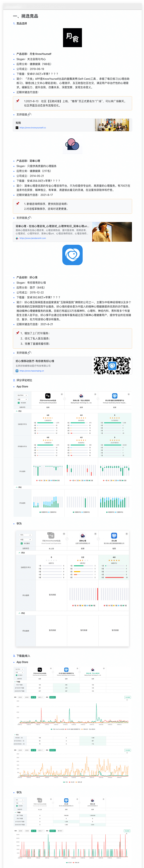Open 简单心理 在线心理咨询 card title
Screen dimensions: 144x868
(x=52, y=226)
